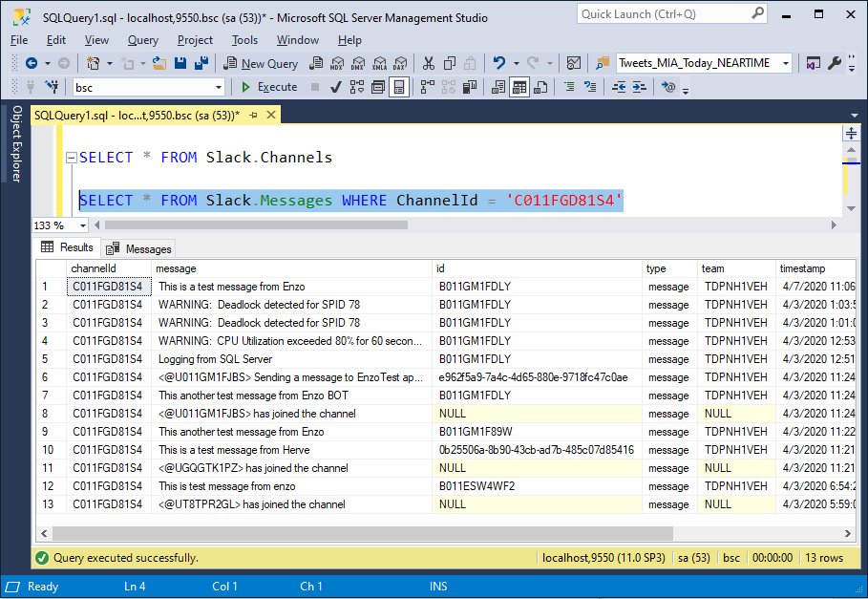Switch to Results to Text mode
The height and width of the screenshot is (599, 868).
pos(498,87)
